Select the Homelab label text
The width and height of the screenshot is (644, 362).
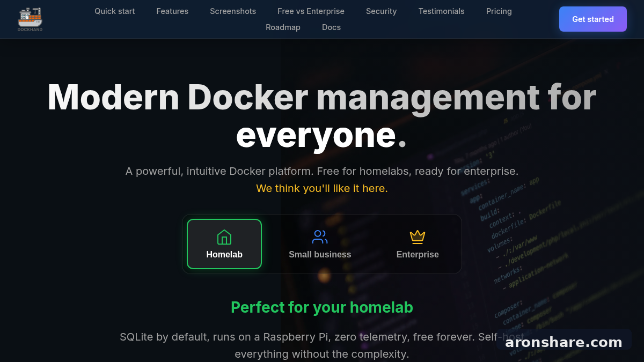[x=224, y=255]
